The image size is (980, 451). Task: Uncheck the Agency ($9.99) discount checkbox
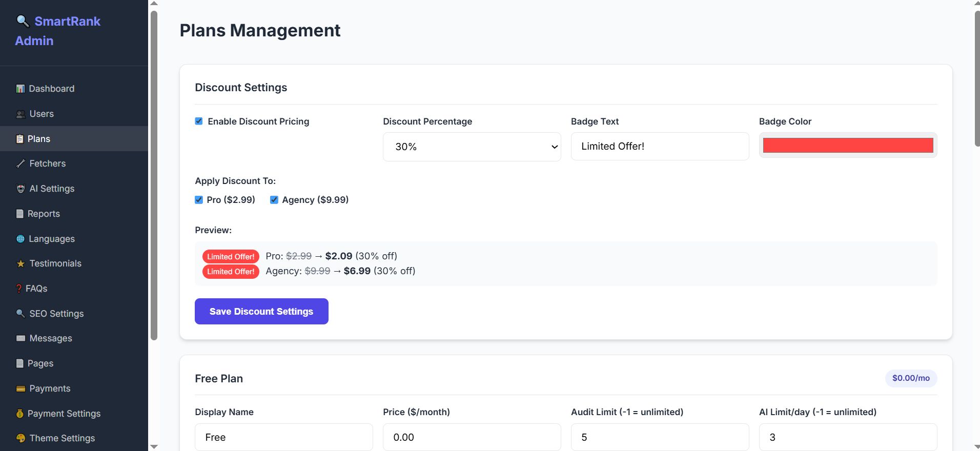[x=274, y=200]
